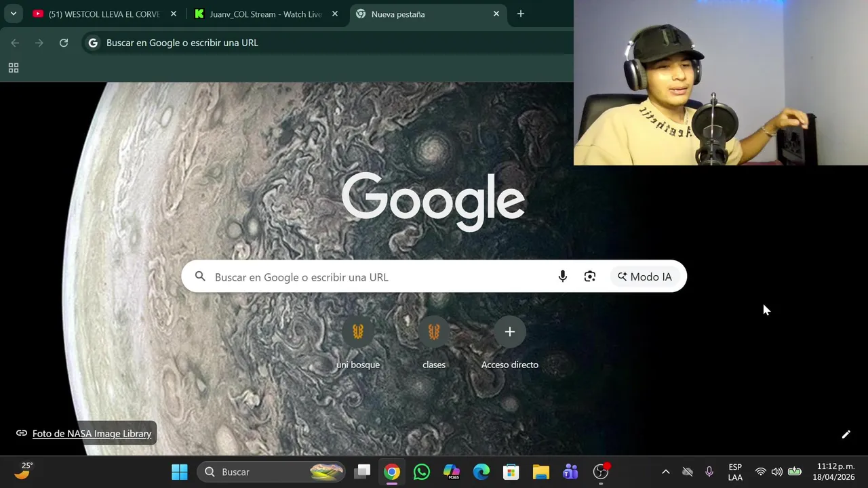Open Microsoft Store from taskbar
This screenshot has height=488, width=868.
click(511, 472)
